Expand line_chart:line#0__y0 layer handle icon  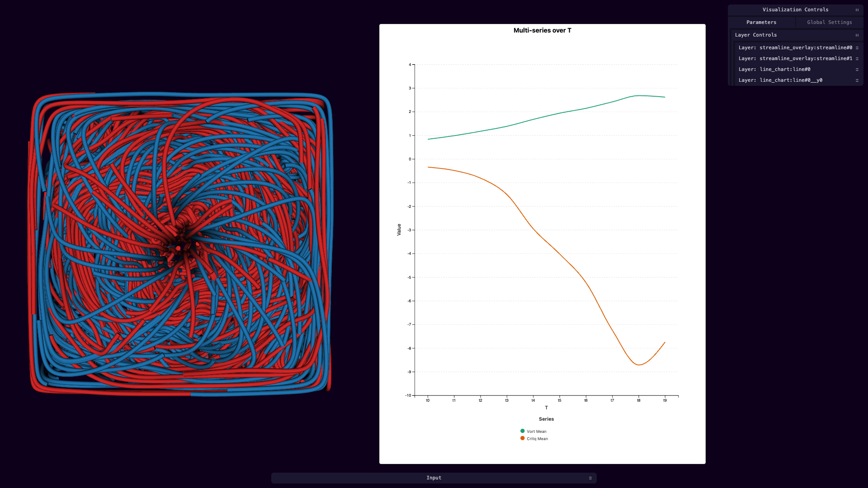click(857, 80)
